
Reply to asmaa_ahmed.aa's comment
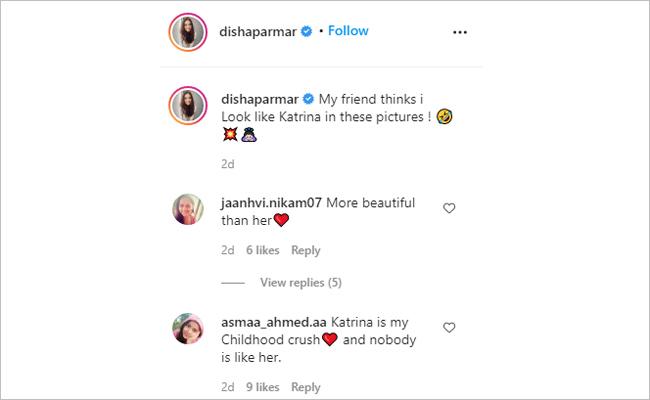click(305, 388)
